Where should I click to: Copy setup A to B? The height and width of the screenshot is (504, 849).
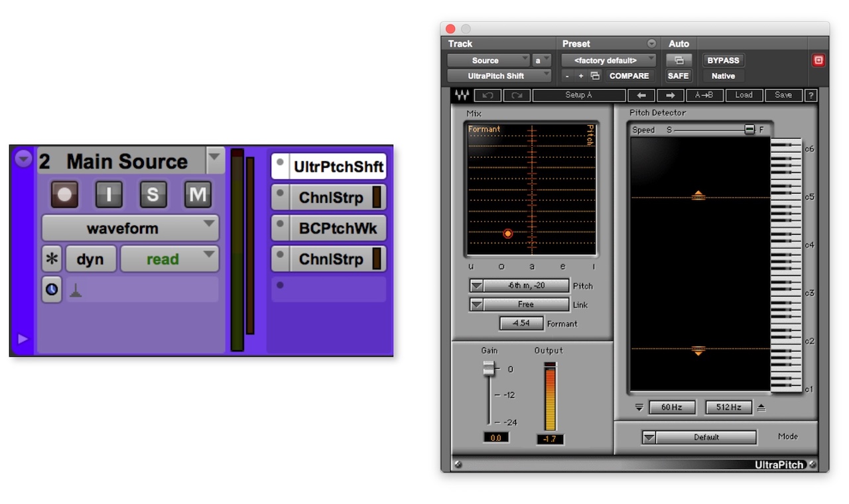click(704, 95)
